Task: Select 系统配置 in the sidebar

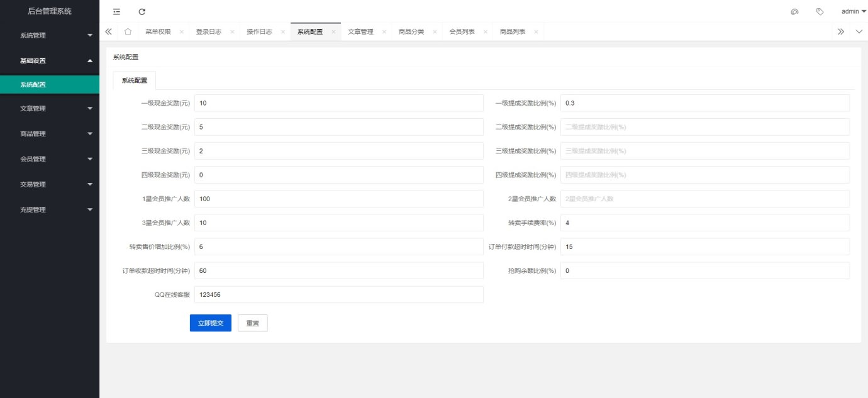Action: click(50, 85)
